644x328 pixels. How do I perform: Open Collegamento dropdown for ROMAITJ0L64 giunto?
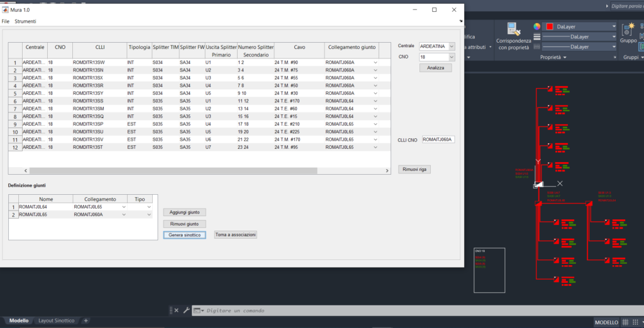click(124, 207)
